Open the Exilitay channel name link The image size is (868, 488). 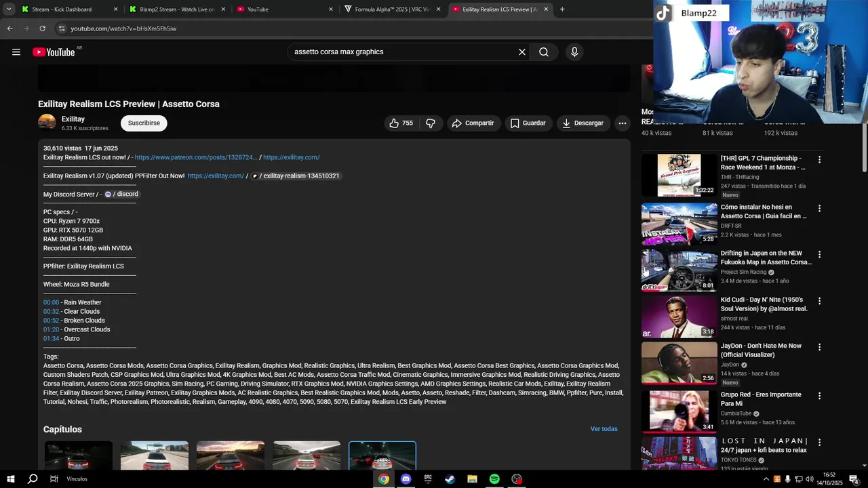[x=73, y=119]
